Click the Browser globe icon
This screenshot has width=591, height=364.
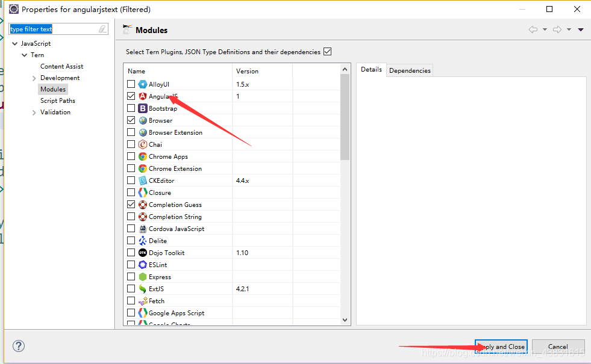point(142,120)
